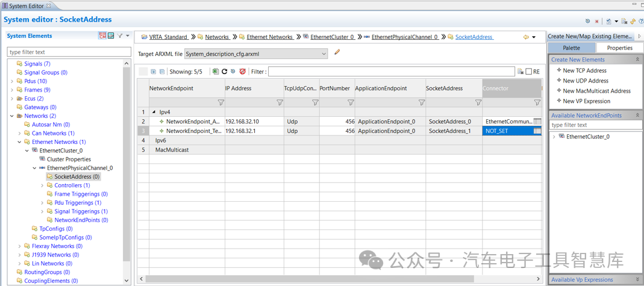644x286 pixels.
Task: Collapse the Create New Elements section
Action: (x=637, y=60)
